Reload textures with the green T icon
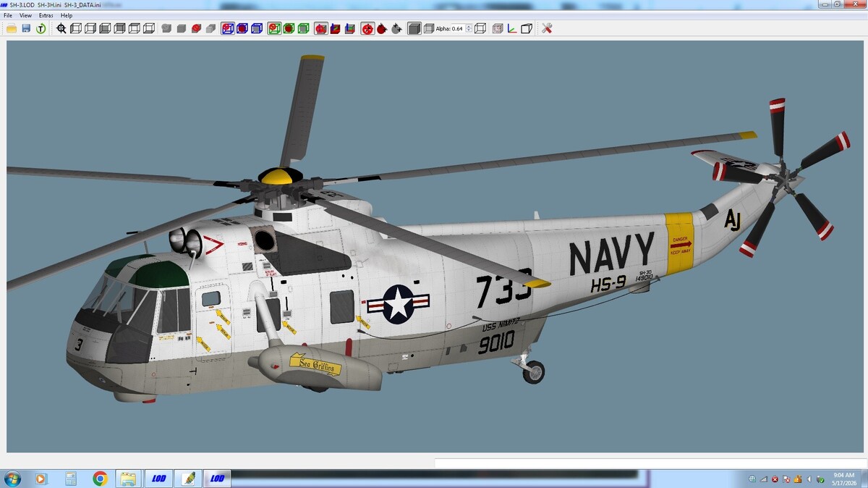868x488 pixels. tap(41, 28)
